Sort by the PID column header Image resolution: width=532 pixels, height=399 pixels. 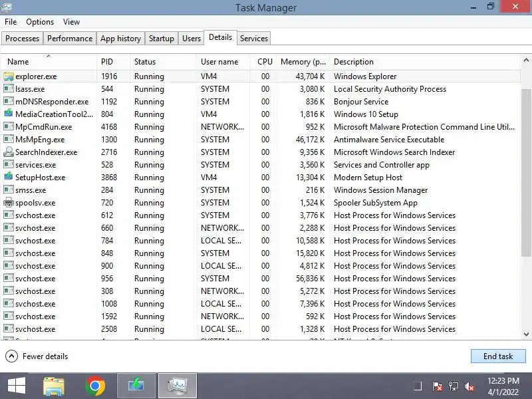(113, 62)
